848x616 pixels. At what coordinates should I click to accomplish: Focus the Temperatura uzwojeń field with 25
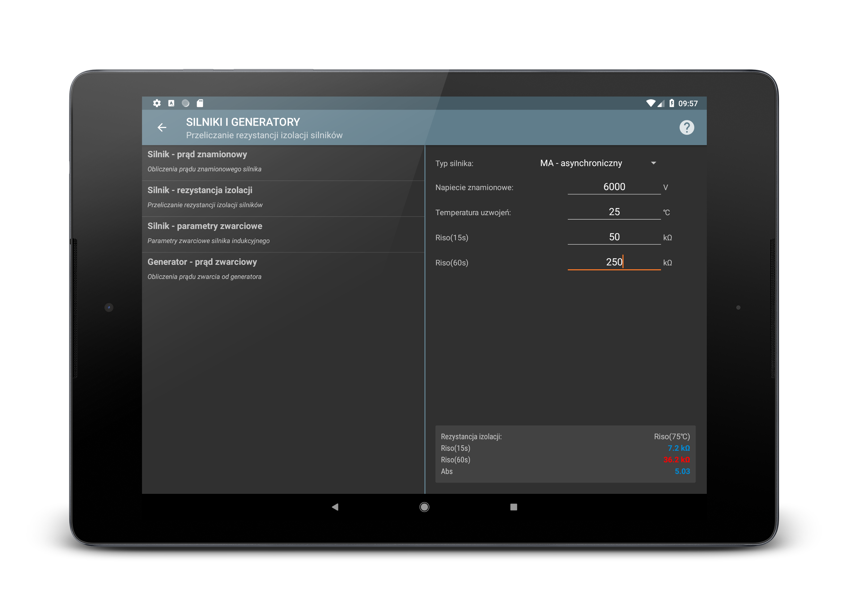pyautogui.click(x=614, y=212)
